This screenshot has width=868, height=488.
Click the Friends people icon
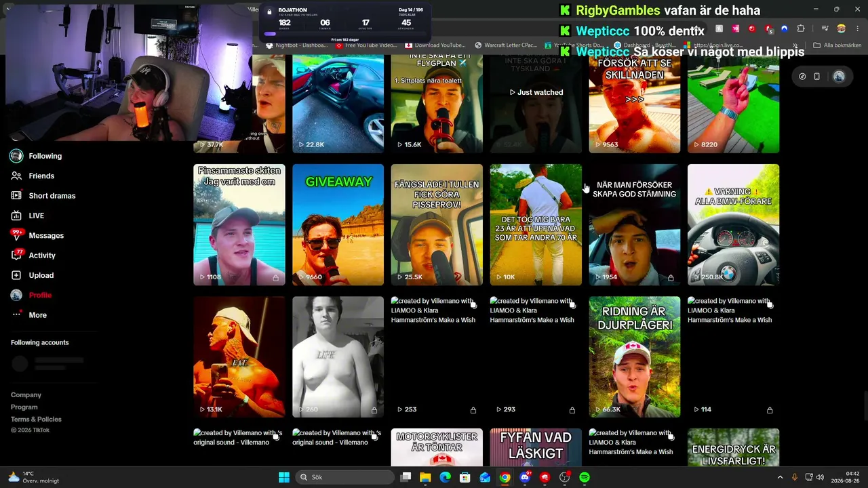click(16, 176)
